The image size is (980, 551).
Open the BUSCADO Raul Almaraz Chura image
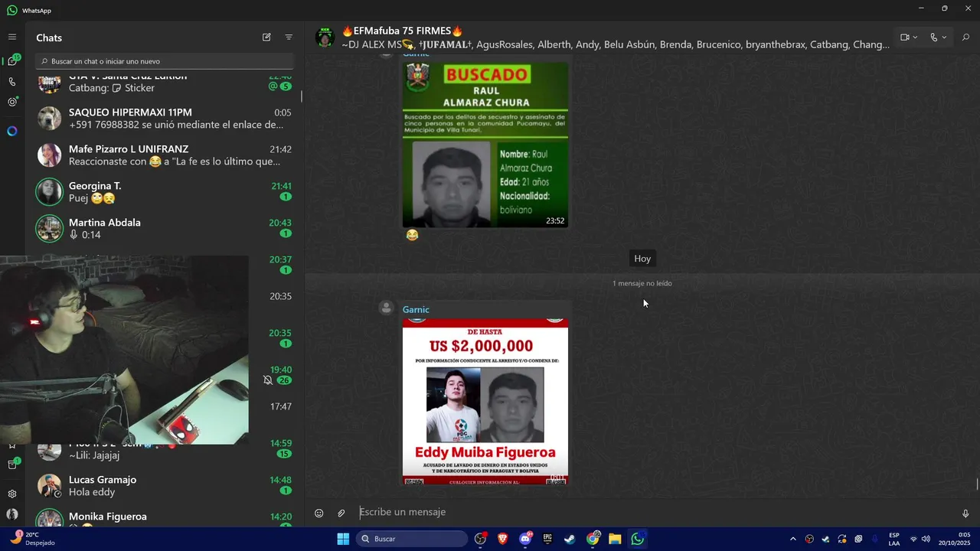point(485,145)
